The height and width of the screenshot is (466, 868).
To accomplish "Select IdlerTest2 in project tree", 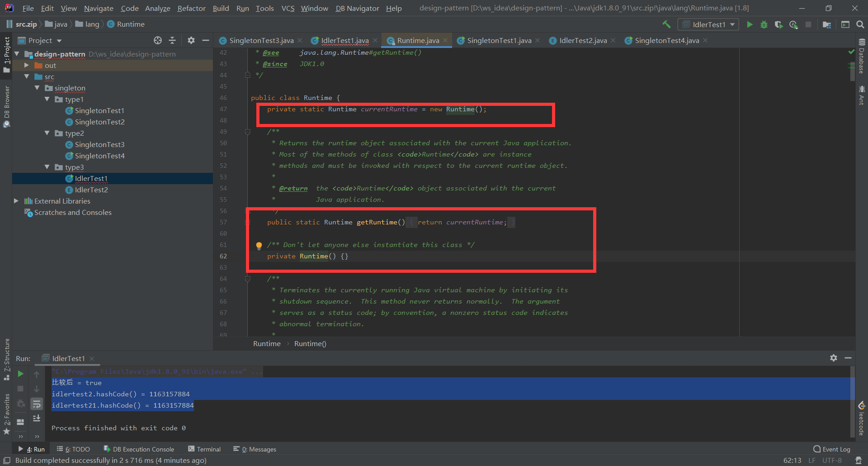I will pos(91,190).
